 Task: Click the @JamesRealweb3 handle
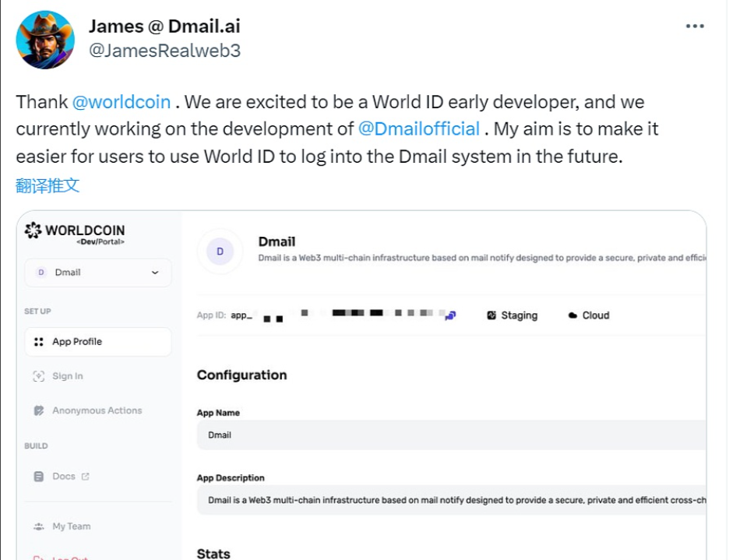point(164,51)
